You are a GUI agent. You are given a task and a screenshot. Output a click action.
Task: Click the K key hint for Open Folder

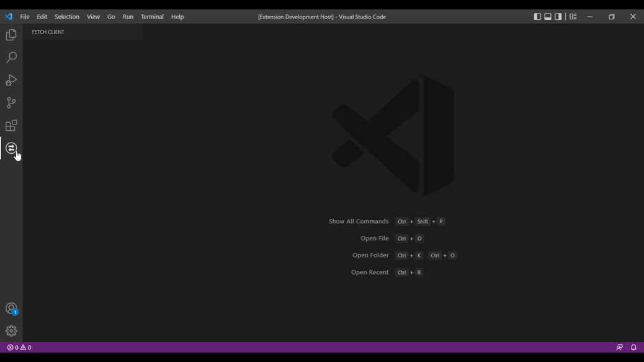(419, 255)
